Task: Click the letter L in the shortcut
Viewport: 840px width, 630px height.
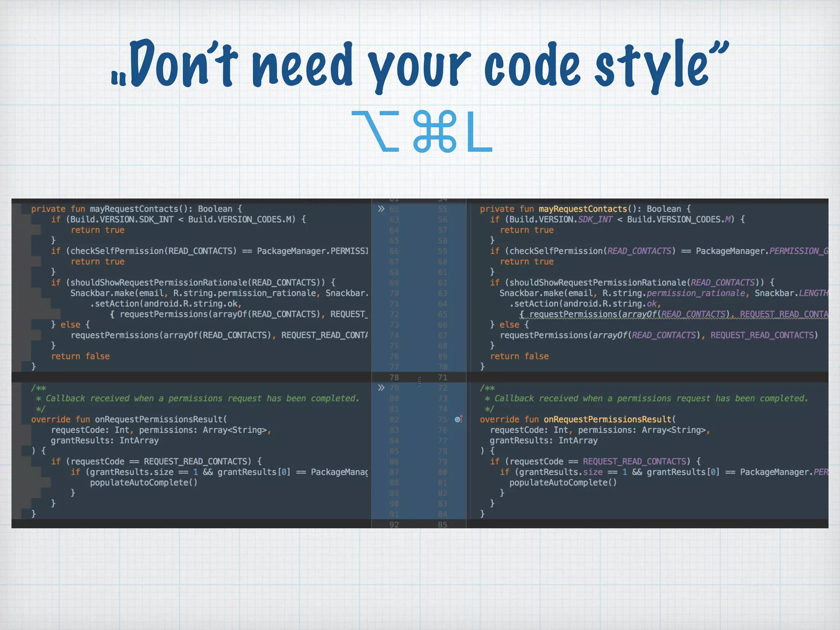Action: pyautogui.click(x=479, y=132)
